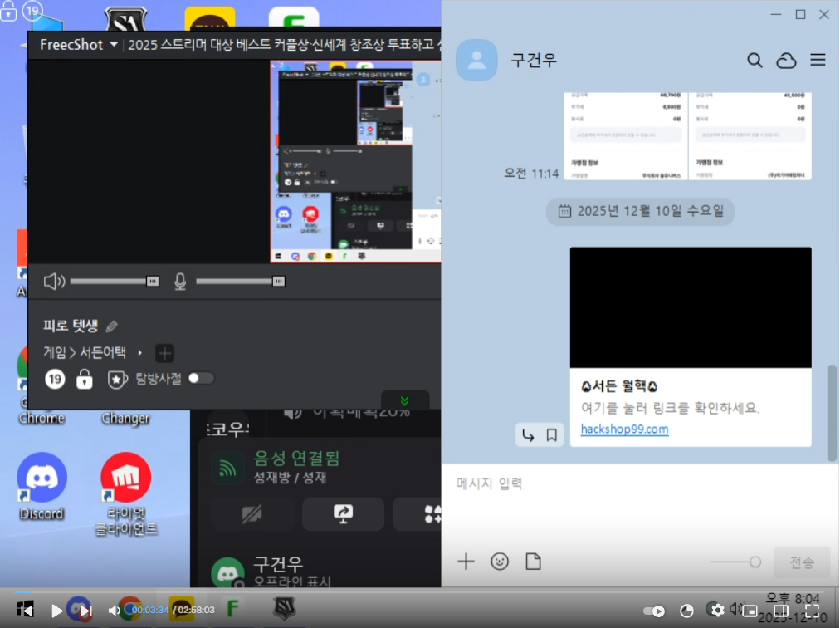Open search in the KakaoTalk chat header

755,60
